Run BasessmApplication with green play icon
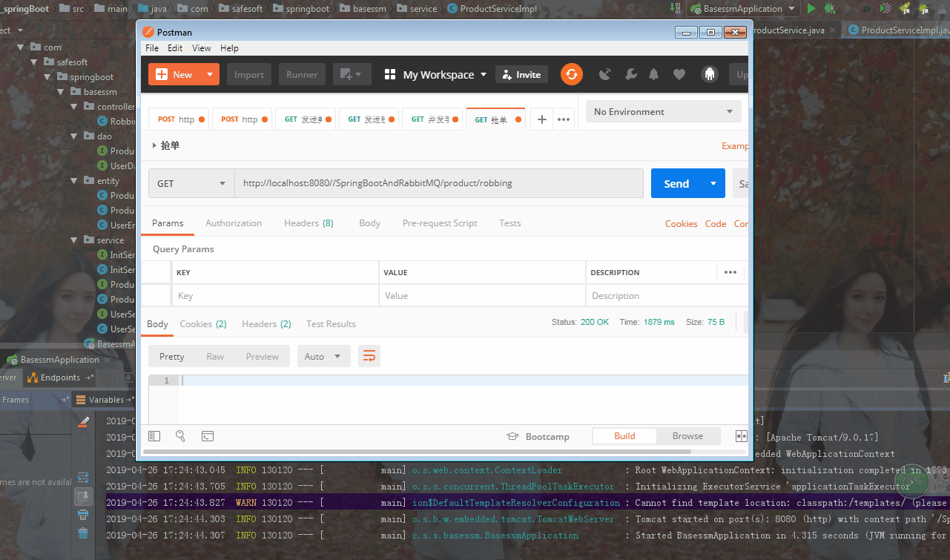This screenshot has width=950, height=560. tap(811, 9)
